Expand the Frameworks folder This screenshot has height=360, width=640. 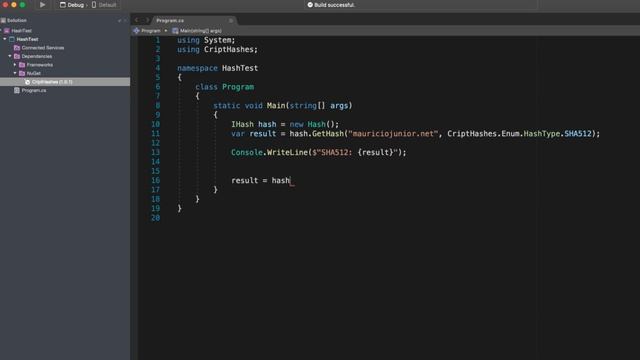click(x=15, y=65)
